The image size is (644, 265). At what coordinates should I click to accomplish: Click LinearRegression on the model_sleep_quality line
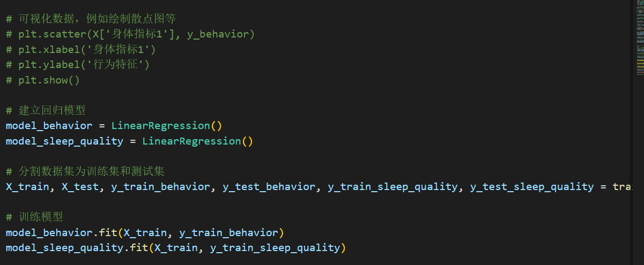pyautogui.click(x=191, y=141)
